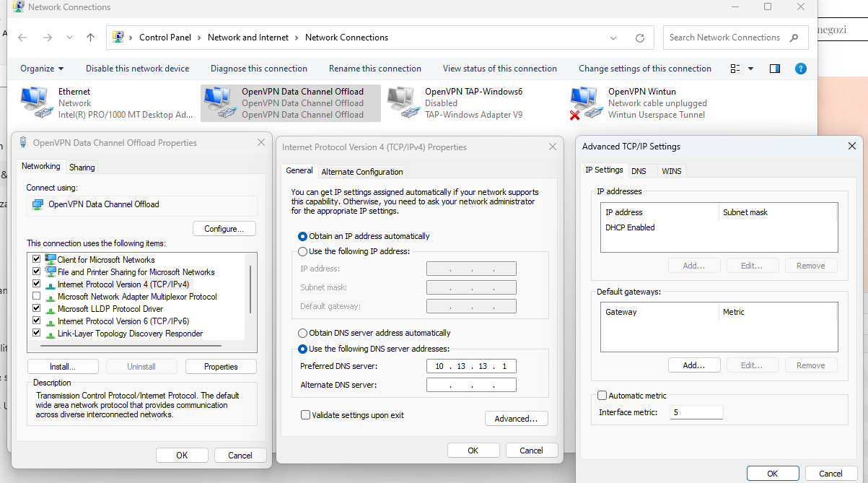Open the Organize dropdown menu
Screen dimensions: 868x483
click(42, 69)
